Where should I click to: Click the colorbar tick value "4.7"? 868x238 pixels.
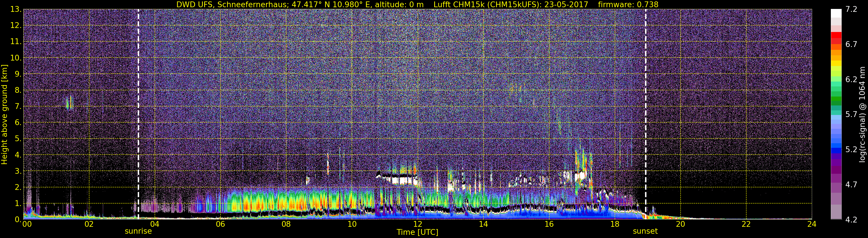point(851,185)
